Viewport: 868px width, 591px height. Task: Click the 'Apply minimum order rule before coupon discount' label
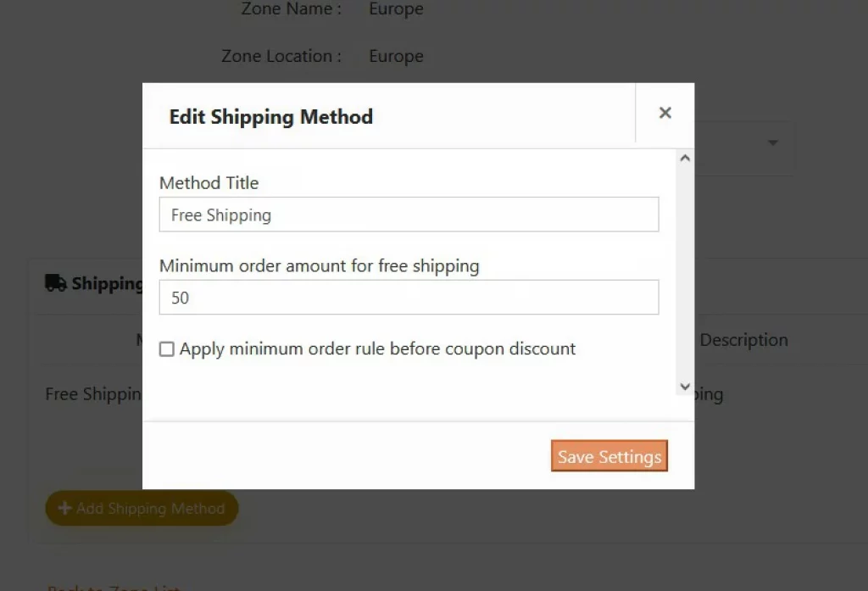[x=377, y=349]
